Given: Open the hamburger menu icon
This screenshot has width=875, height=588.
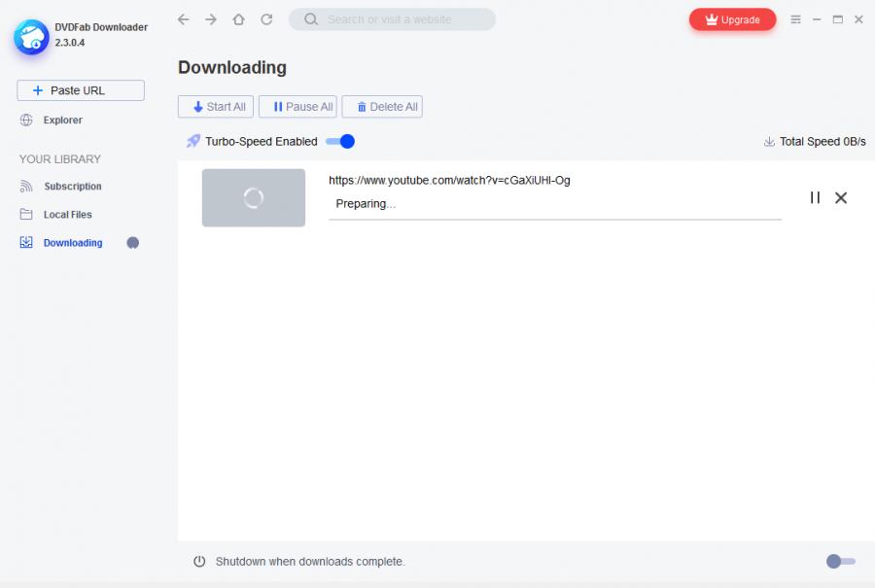Looking at the screenshot, I should point(795,19).
